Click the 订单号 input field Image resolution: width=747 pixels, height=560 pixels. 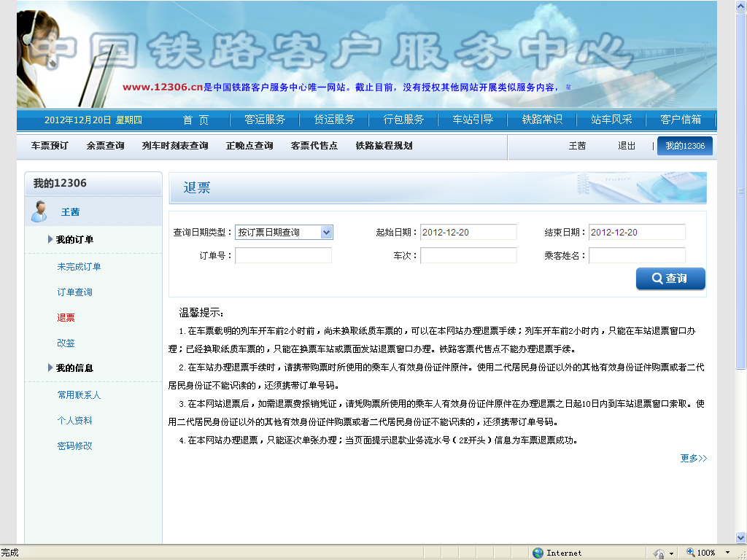[284, 256]
